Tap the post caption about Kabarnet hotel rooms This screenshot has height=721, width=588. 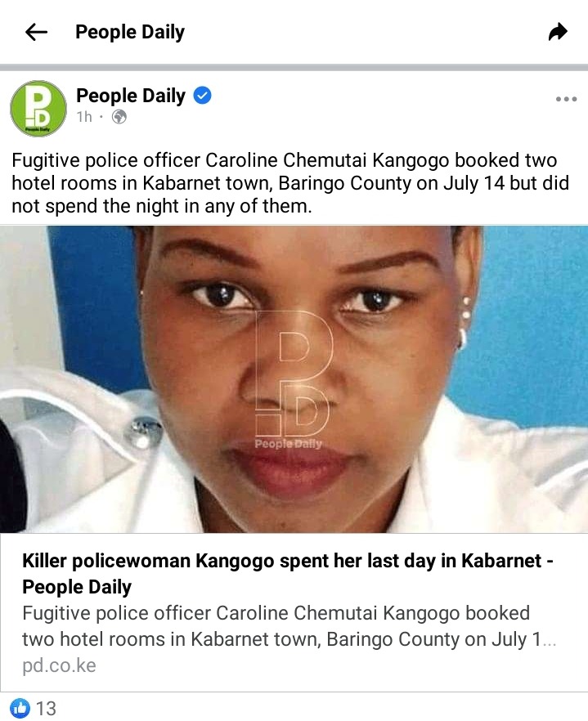(x=290, y=183)
